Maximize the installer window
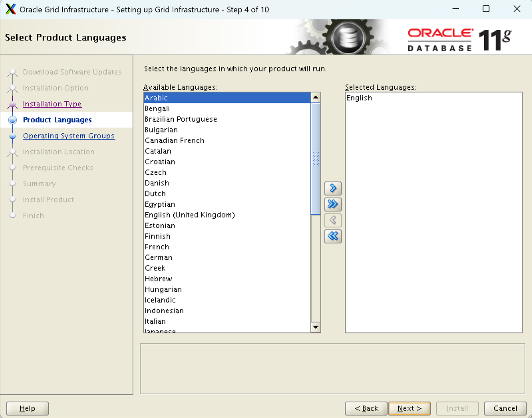The image size is (532, 418). (x=486, y=9)
